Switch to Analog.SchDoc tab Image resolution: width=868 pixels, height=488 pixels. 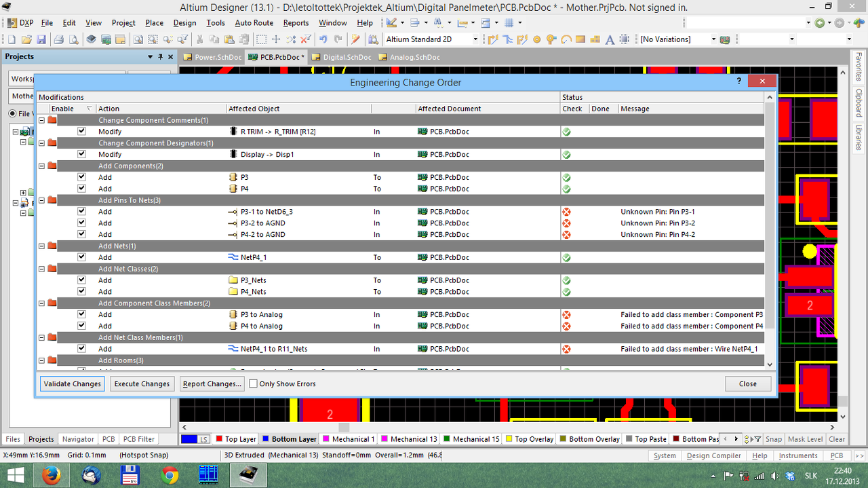pos(409,57)
